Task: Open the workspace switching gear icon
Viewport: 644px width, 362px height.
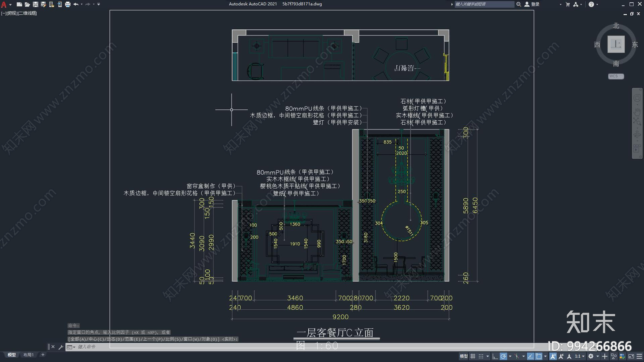Action: 591,356
